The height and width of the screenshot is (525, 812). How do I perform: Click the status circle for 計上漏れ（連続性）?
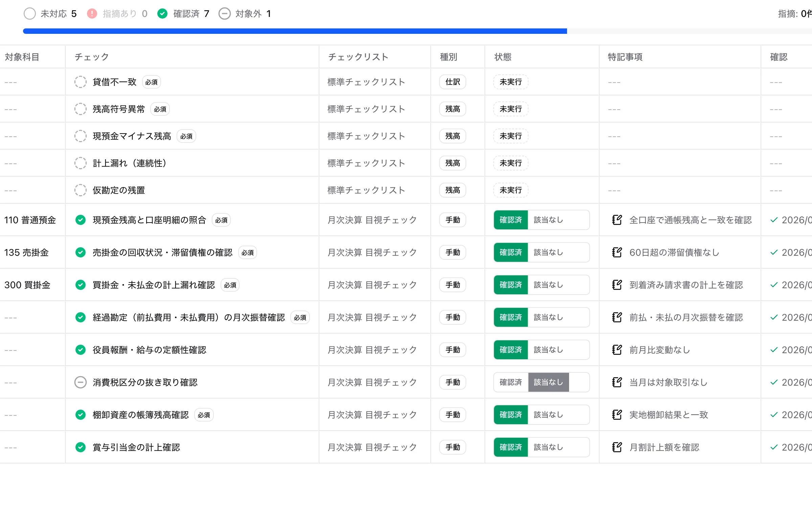coord(81,163)
